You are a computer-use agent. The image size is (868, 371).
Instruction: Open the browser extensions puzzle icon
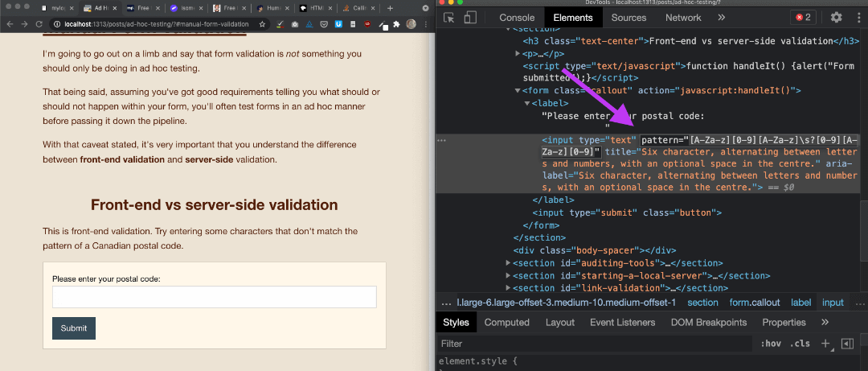coord(395,24)
